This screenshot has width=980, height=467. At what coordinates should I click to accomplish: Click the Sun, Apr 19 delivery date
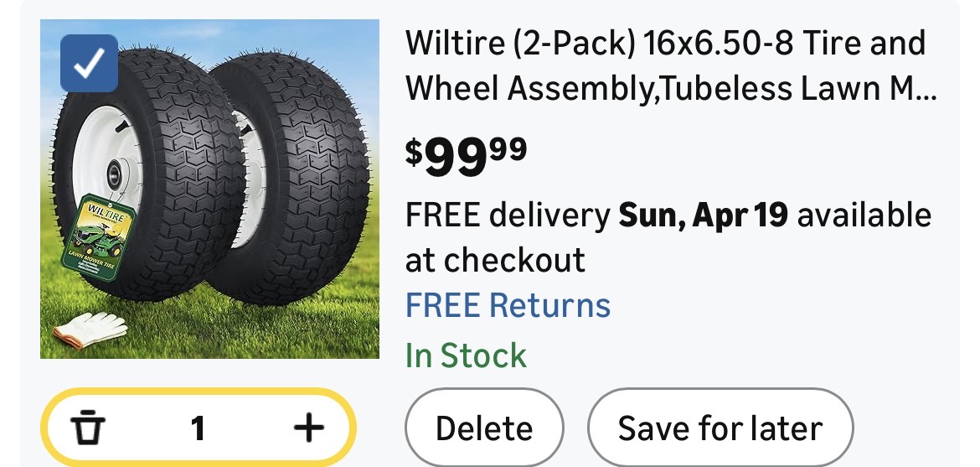703,215
